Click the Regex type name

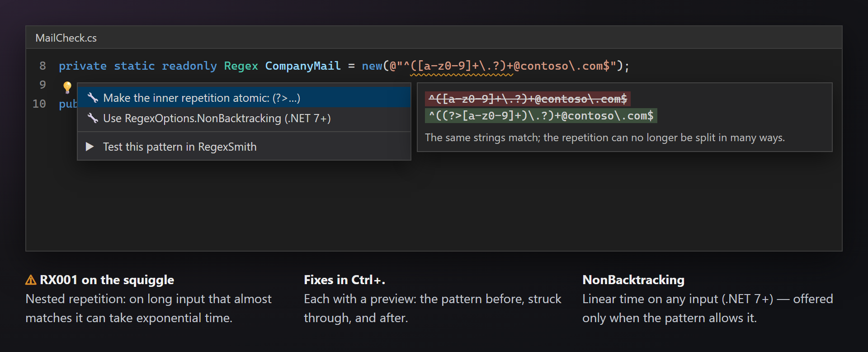tap(241, 66)
